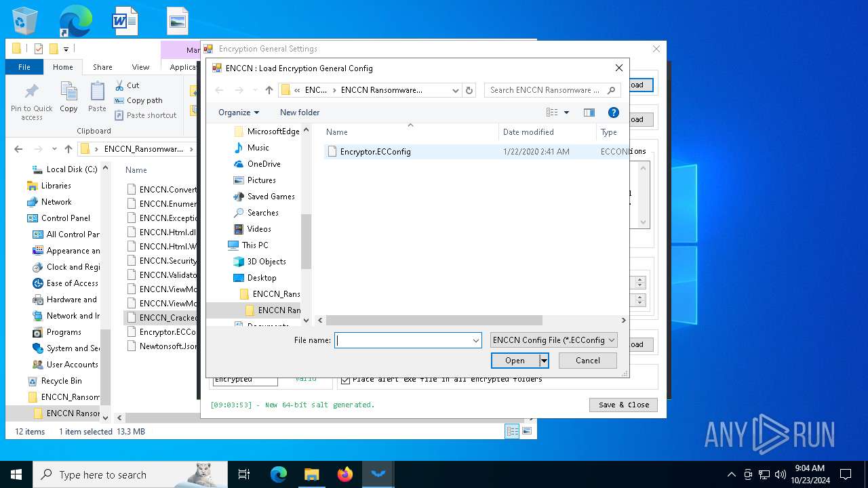
Task: Click the New folder button in the dialog
Action: click(300, 113)
